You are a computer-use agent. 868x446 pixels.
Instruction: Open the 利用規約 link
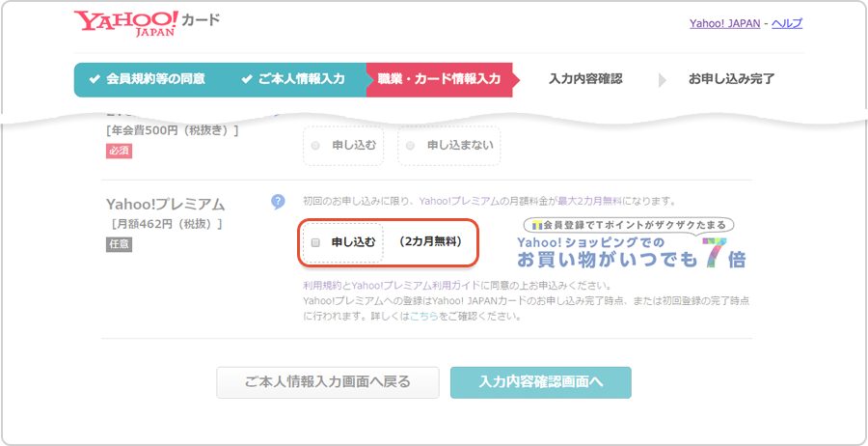click(x=320, y=287)
